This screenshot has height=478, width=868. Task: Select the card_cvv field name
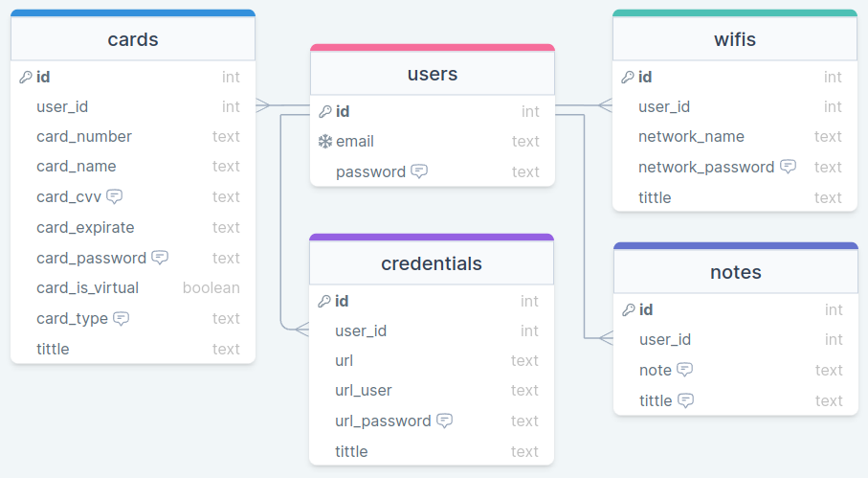pyautogui.click(x=69, y=197)
